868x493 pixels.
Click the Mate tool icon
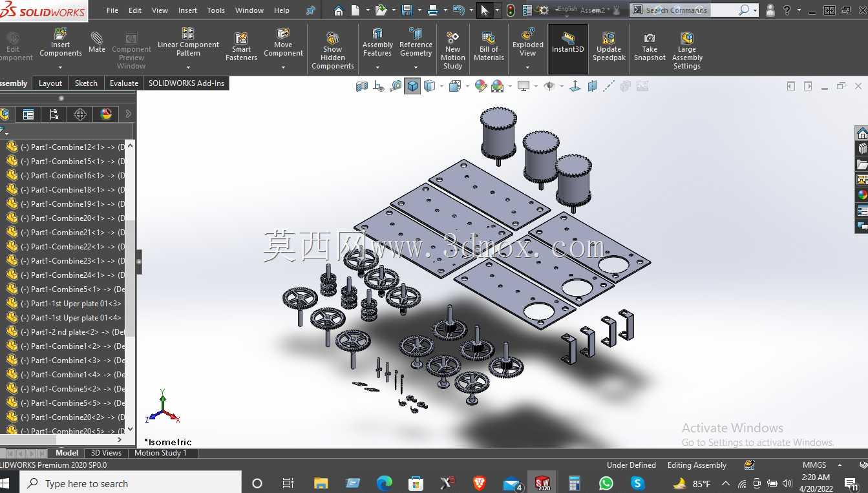(97, 43)
